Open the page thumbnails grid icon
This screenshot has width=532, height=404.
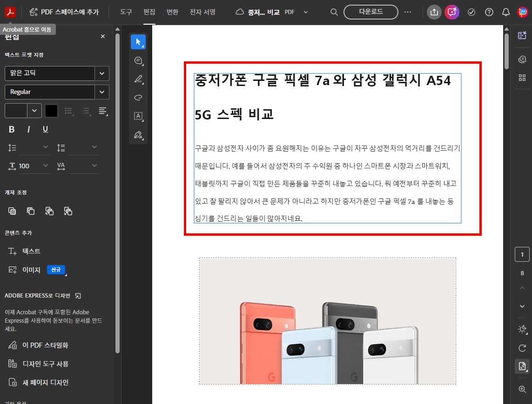522,78
